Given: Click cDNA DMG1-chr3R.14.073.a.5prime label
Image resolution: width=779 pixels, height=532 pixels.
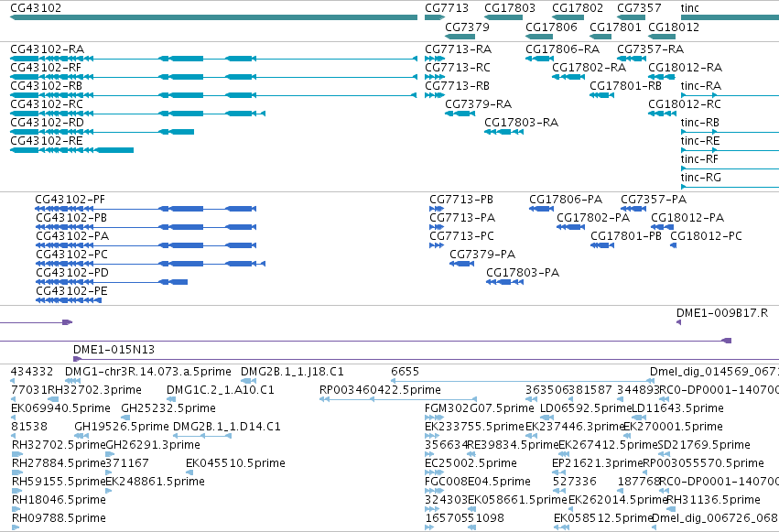Looking at the screenshot, I should [x=148, y=372].
